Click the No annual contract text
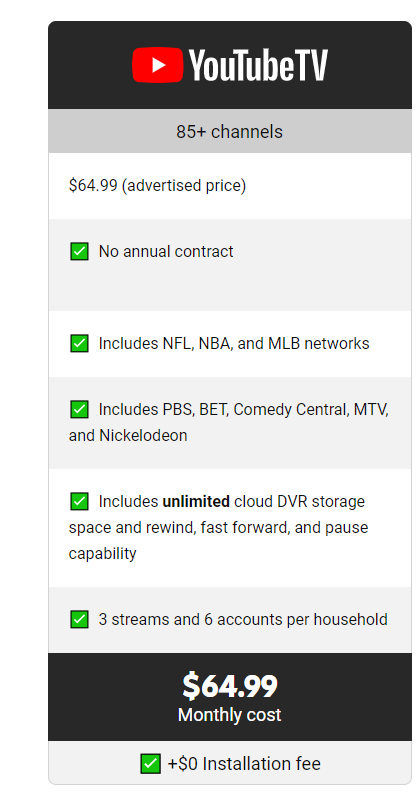 coord(166,252)
